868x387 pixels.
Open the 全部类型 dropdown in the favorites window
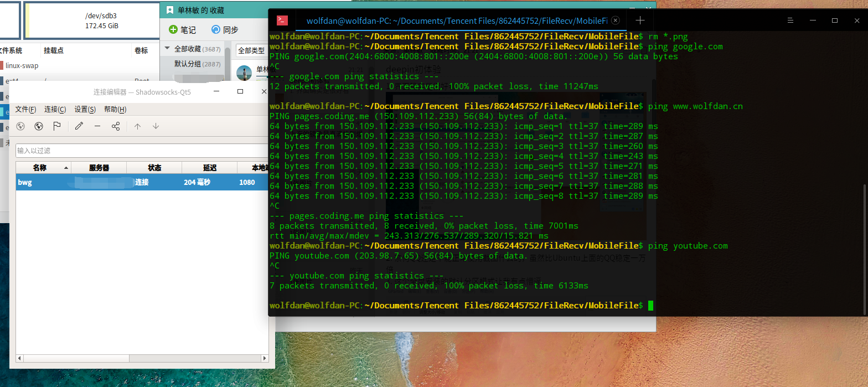point(252,50)
